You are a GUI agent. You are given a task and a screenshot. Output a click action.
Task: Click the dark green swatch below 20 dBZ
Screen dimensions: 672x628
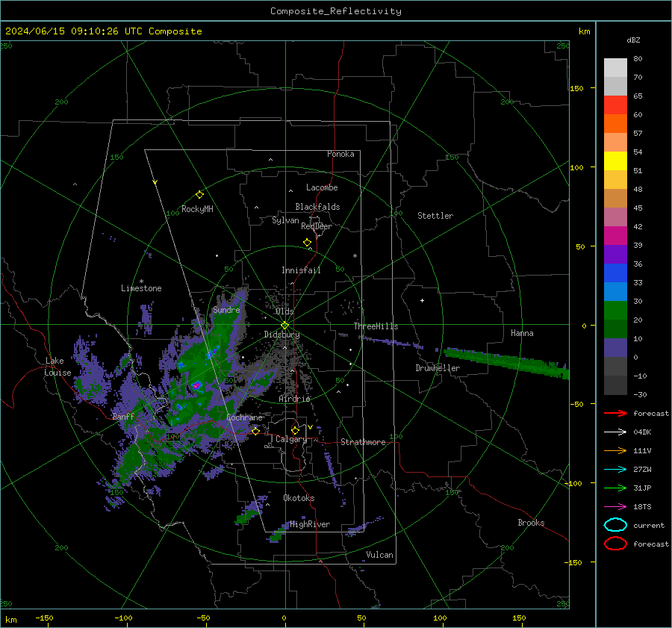[x=615, y=329]
